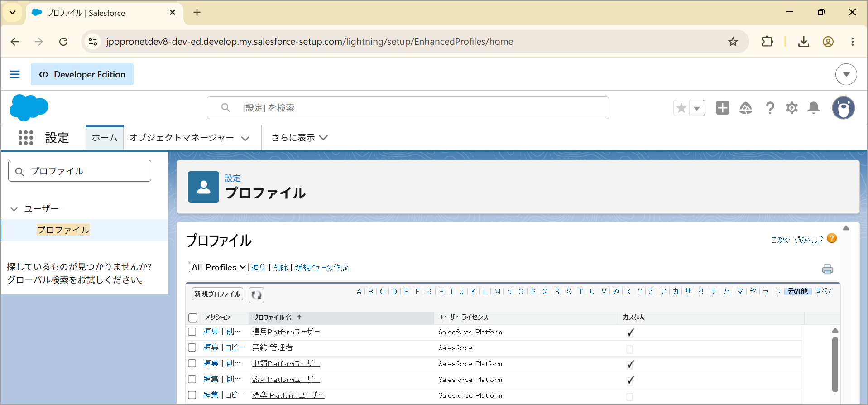Check the 標準 Platform ユーザー row checkbox
The image size is (868, 405).
[x=192, y=395]
